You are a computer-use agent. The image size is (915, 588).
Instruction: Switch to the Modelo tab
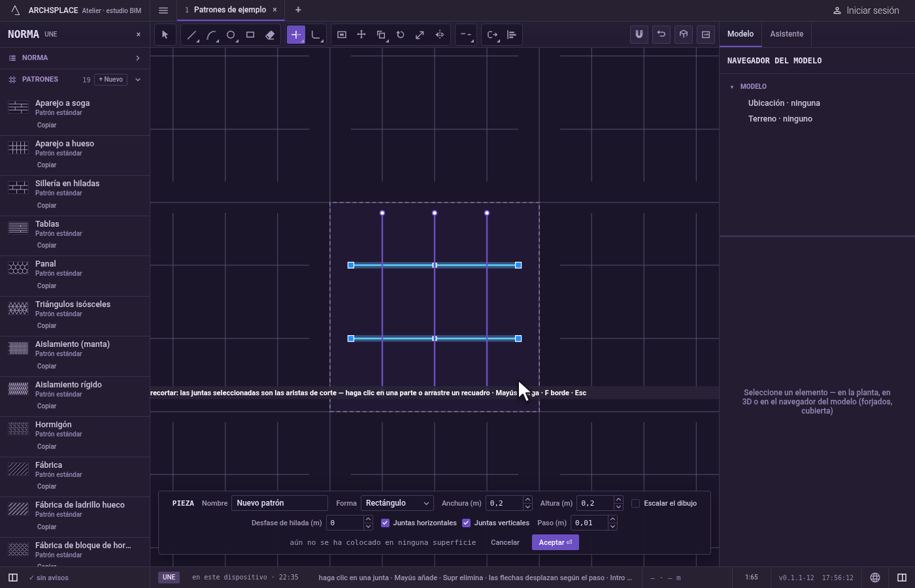click(740, 34)
